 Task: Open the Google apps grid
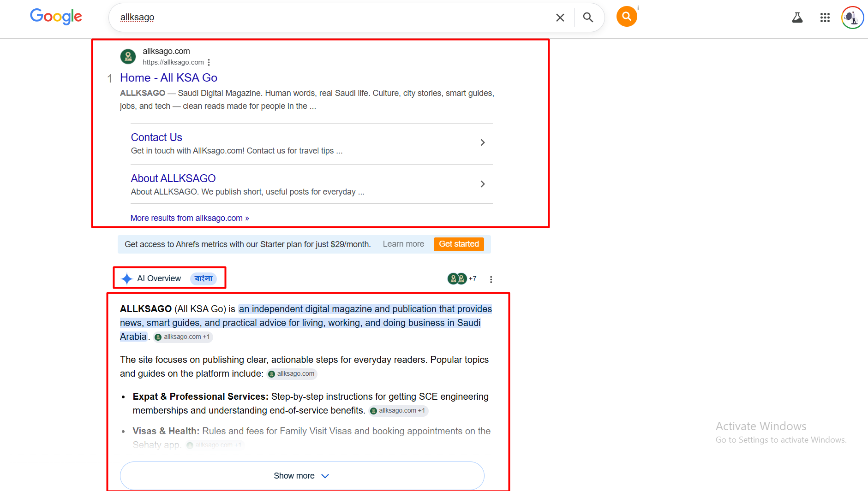[x=825, y=18]
